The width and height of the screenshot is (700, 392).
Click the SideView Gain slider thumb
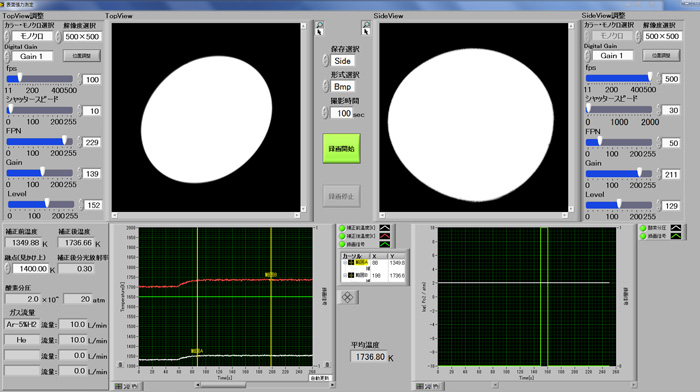coord(640,172)
